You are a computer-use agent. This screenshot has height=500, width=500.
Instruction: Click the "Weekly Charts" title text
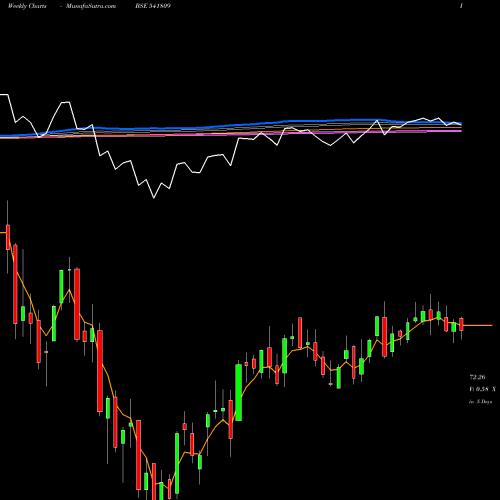click(27, 6)
